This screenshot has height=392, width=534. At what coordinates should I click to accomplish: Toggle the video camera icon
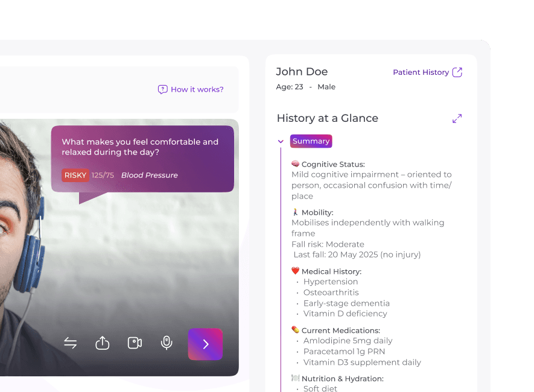click(135, 343)
